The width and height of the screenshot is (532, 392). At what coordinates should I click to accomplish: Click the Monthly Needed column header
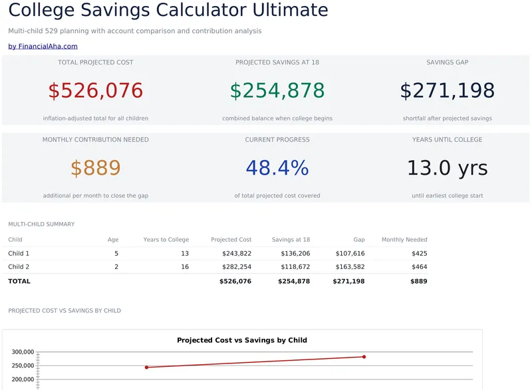pyautogui.click(x=404, y=240)
